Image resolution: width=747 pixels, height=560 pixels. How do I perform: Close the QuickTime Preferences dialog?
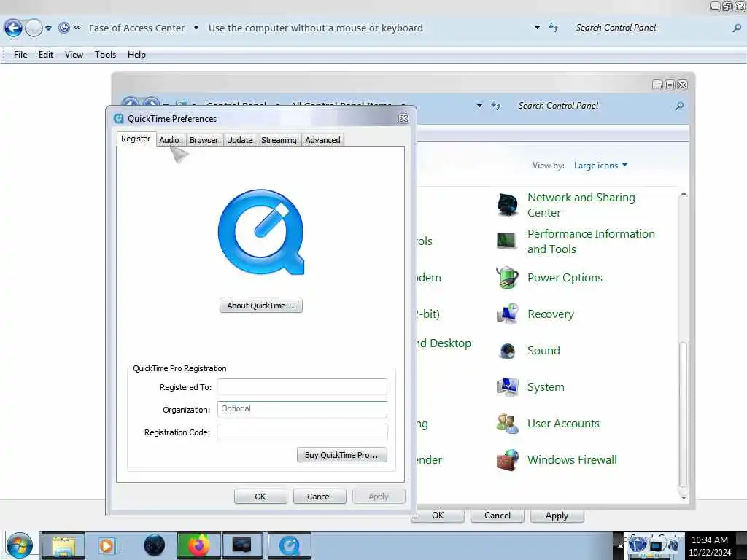coord(403,118)
